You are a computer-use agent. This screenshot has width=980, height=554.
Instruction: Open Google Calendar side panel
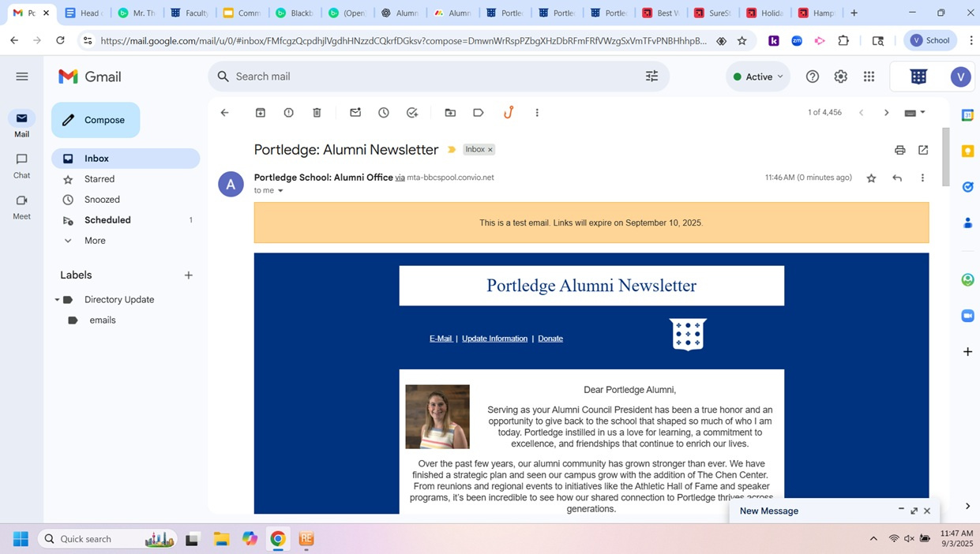coord(967,115)
